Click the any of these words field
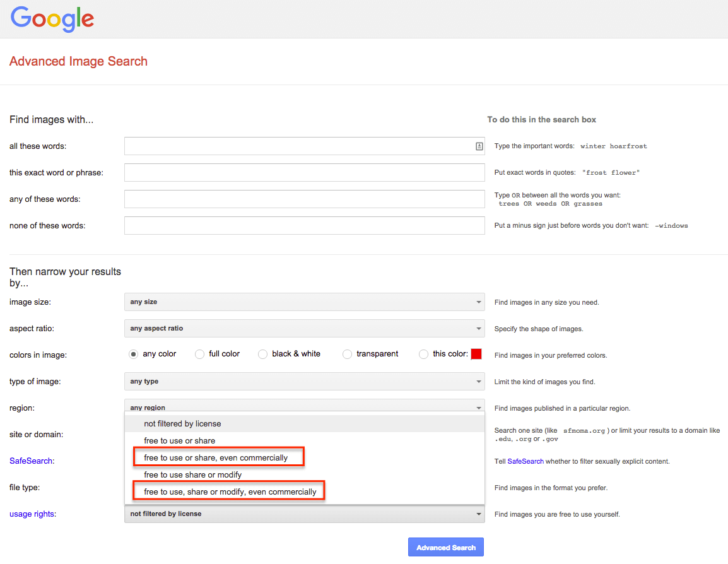The height and width of the screenshot is (564, 728). click(x=305, y=199)
